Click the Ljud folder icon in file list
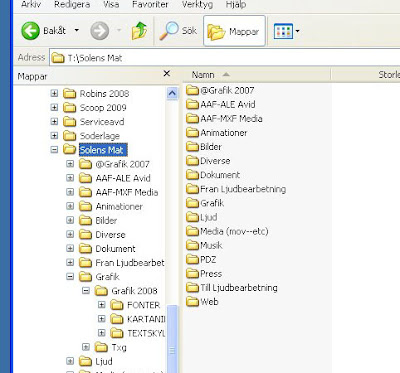This screenshot has height=373, width=400. click(x=193, y=217)
